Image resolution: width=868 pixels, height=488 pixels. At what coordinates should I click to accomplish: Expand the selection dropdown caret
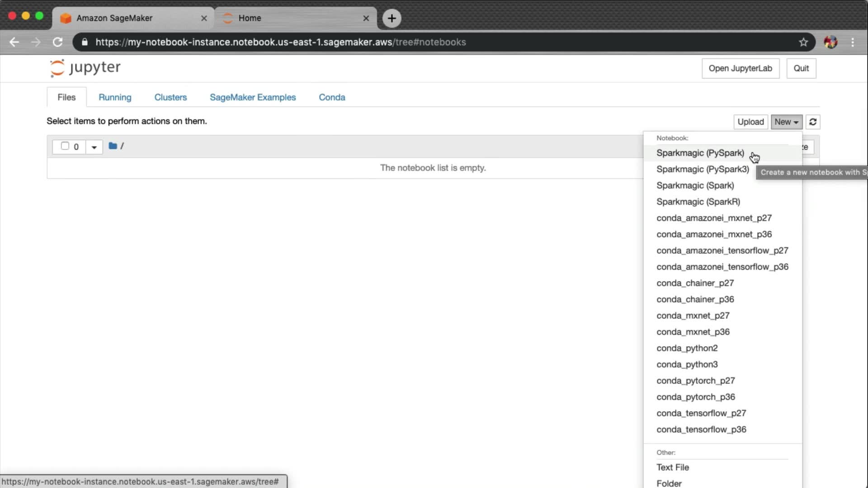click(94, 147)
